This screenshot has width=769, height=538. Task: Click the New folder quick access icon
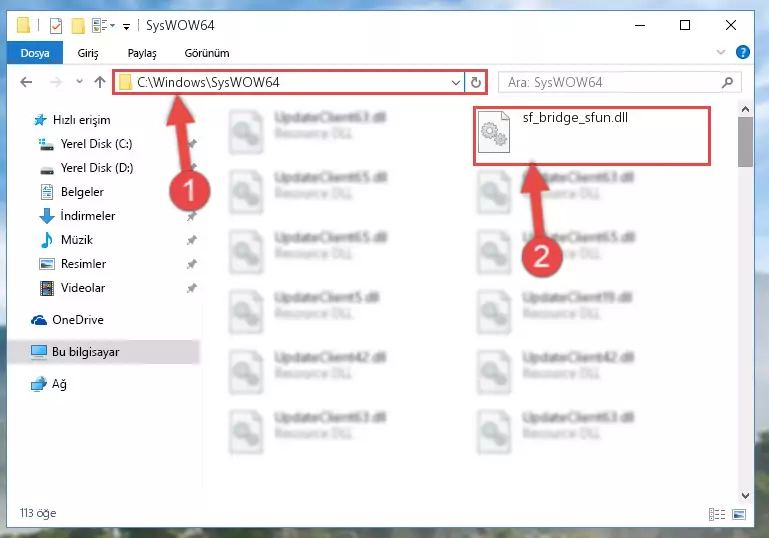78,26
